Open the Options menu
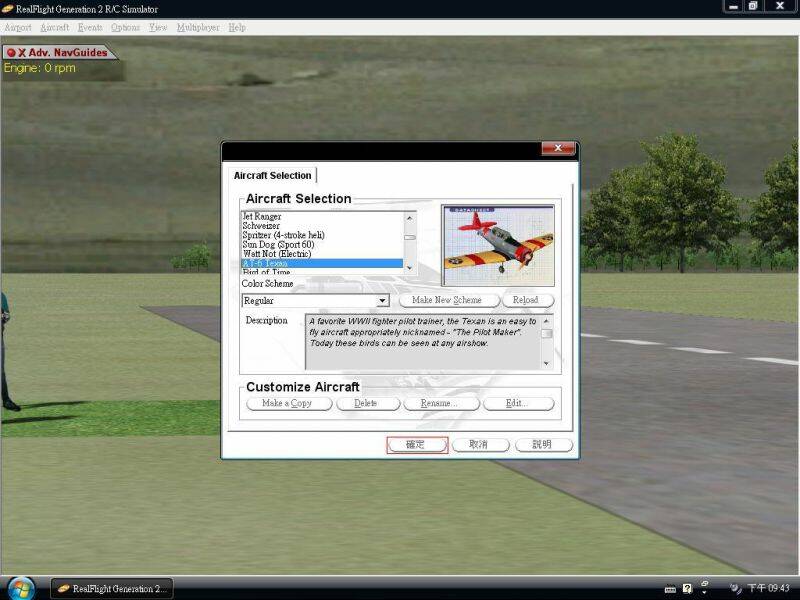This screenshot has height=600, width=800. 126,28
